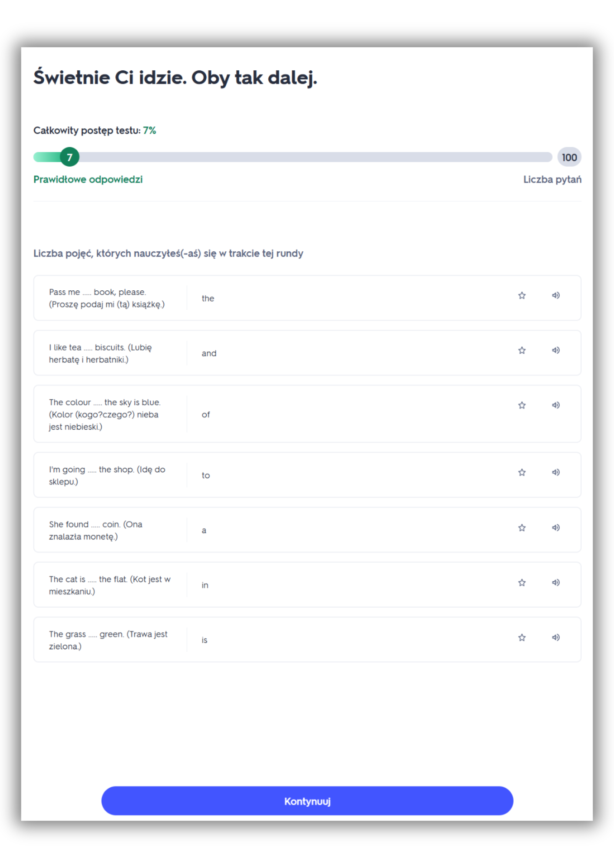Select the 'I'm going ..... the shop' sentence
The width and height of the screenshot is (614, 868).
(x=107, y=475)
